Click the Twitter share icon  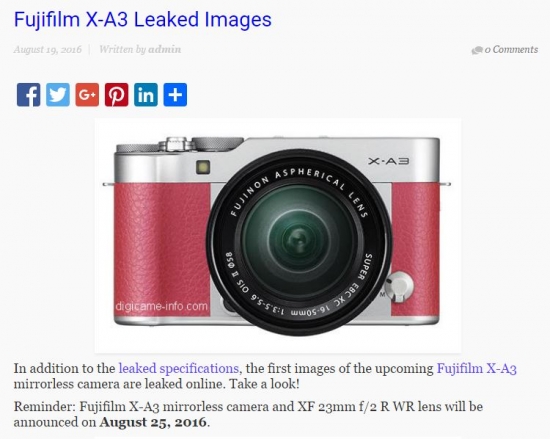[x=58, y=95]
